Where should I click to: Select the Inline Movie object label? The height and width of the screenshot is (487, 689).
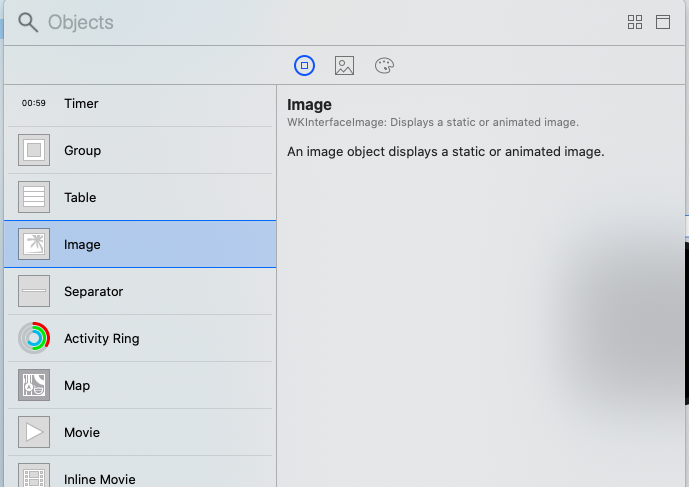pos(100,480)
